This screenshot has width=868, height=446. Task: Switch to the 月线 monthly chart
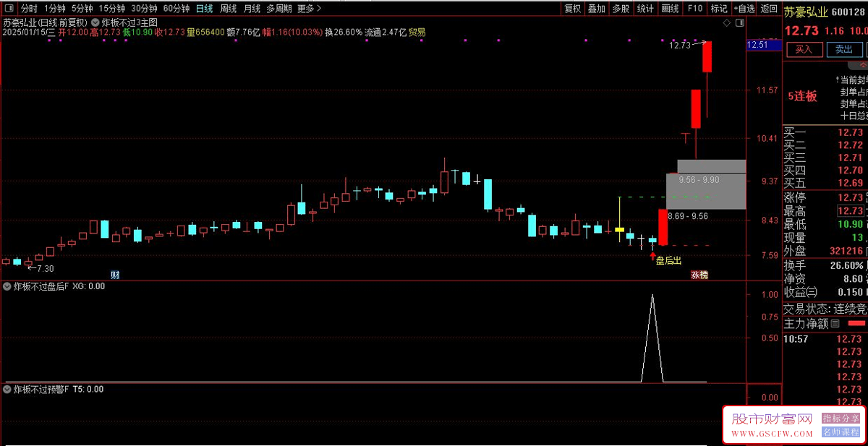(x=252, y=9)
